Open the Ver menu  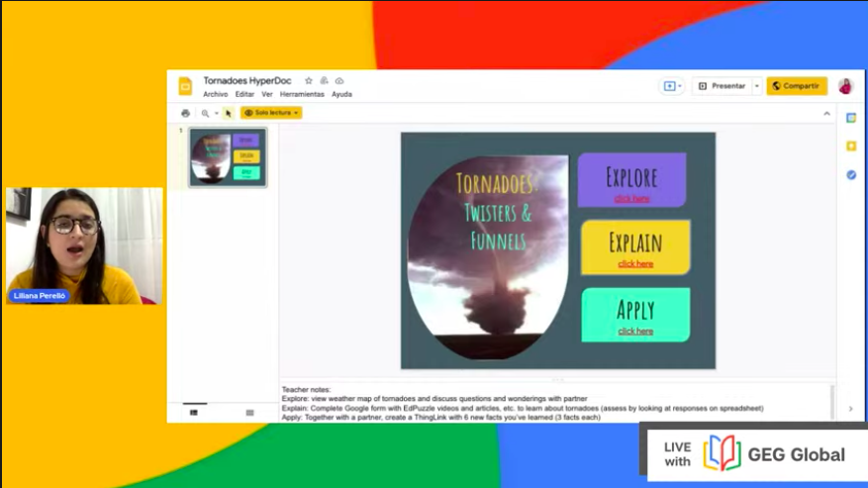pos(267,94)
